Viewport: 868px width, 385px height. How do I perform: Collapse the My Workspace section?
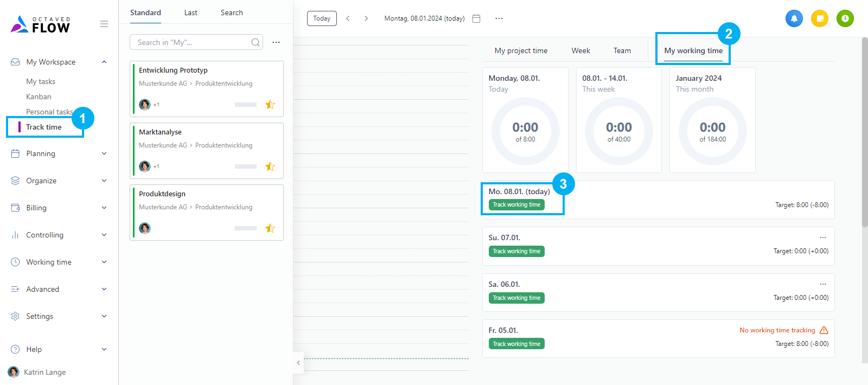[104, 62]
